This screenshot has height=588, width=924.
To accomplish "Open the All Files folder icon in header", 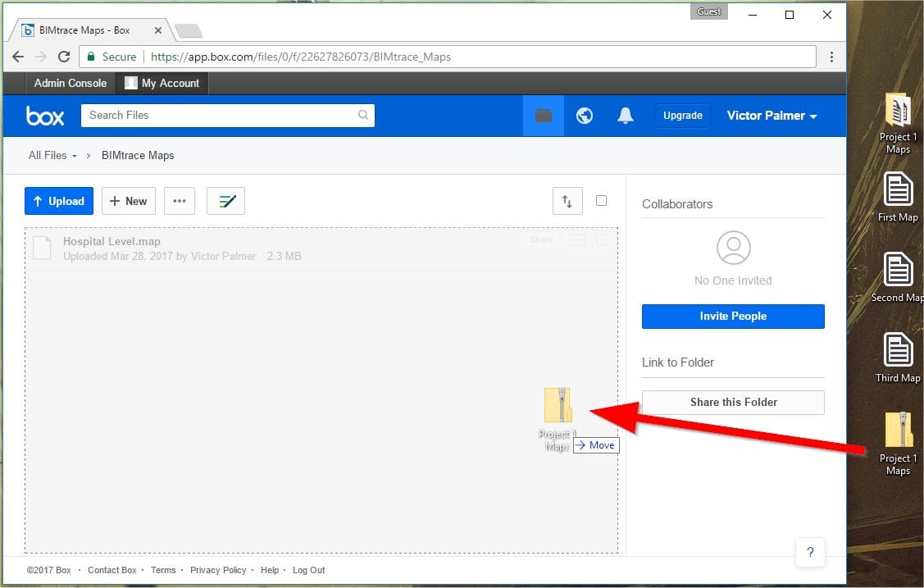I will pos(544,116).
